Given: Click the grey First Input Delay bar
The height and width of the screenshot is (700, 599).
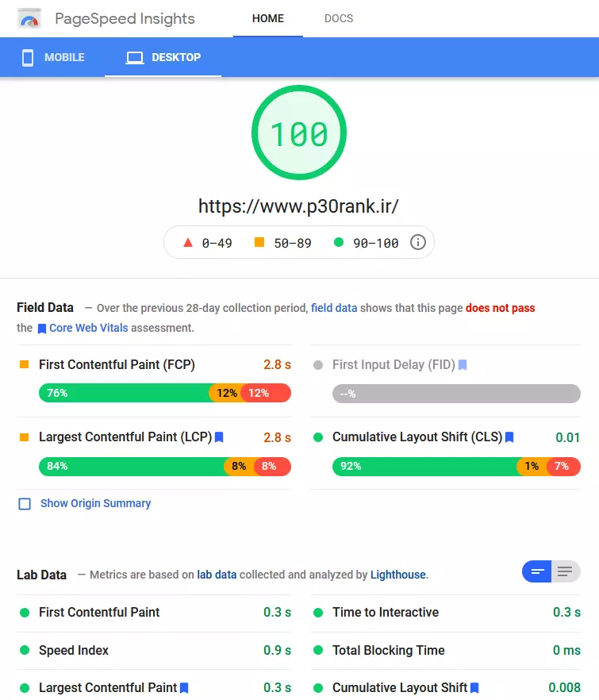Looking at the screenshot, I should tap(456, 394).
